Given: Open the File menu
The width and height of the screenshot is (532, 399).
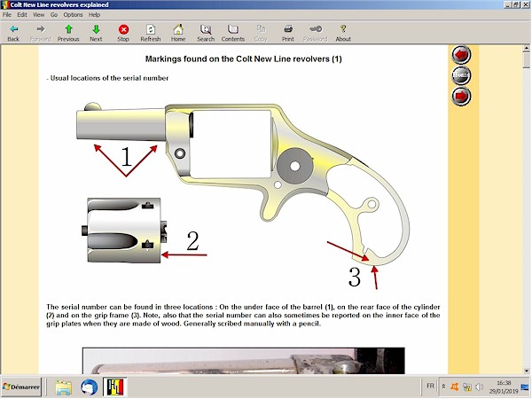Looking at the screenshot, I should point(7,14).
